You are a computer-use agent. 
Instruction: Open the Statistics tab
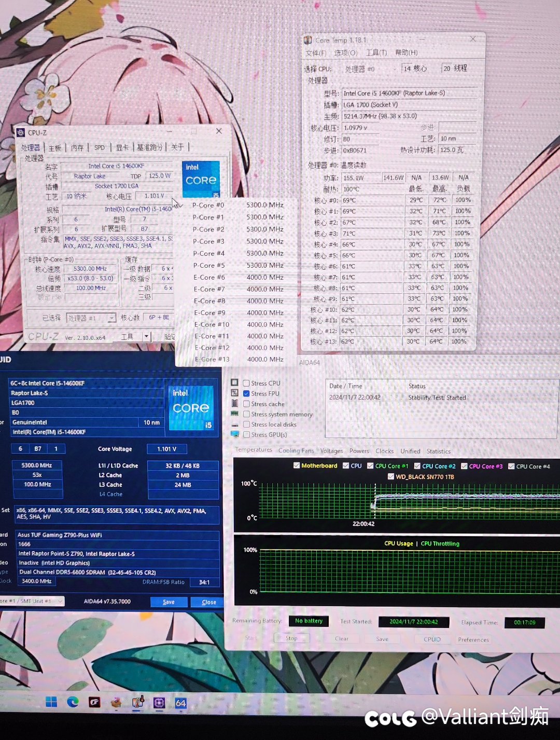(x=439, y=451)
